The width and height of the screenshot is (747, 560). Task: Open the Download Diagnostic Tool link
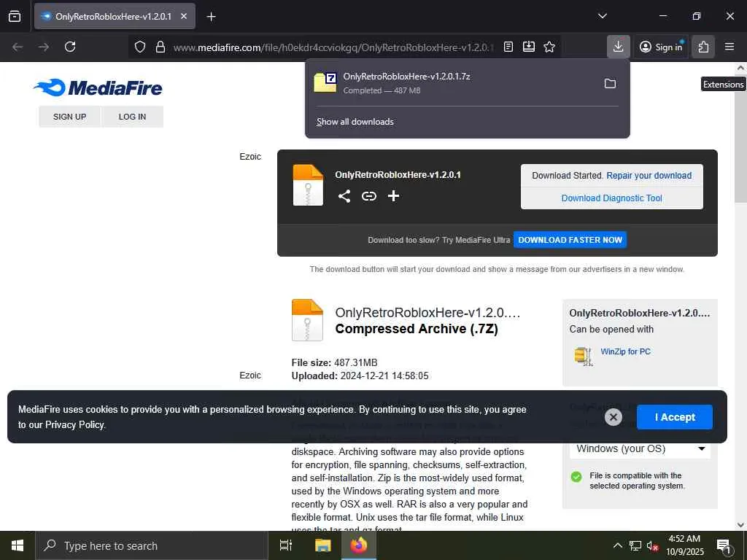pos(612,198)
